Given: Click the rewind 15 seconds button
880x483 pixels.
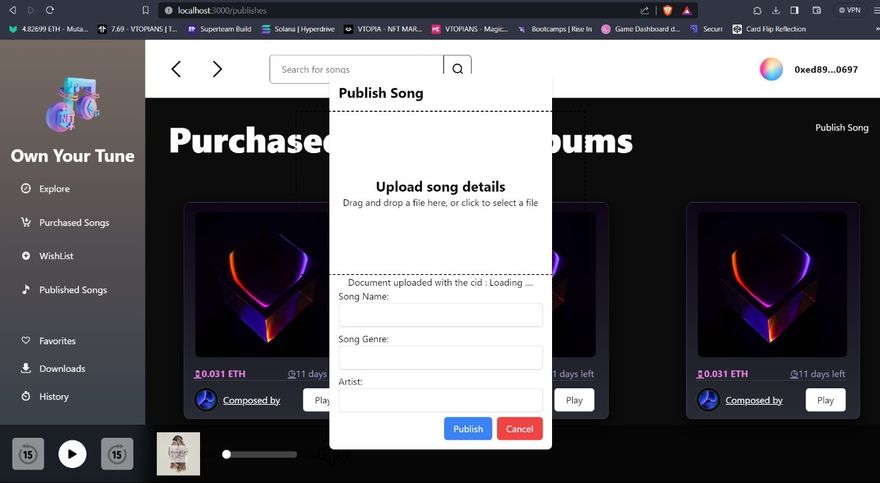Looking at the screenshot, I should pyautogui.click(x=28, y=454).
